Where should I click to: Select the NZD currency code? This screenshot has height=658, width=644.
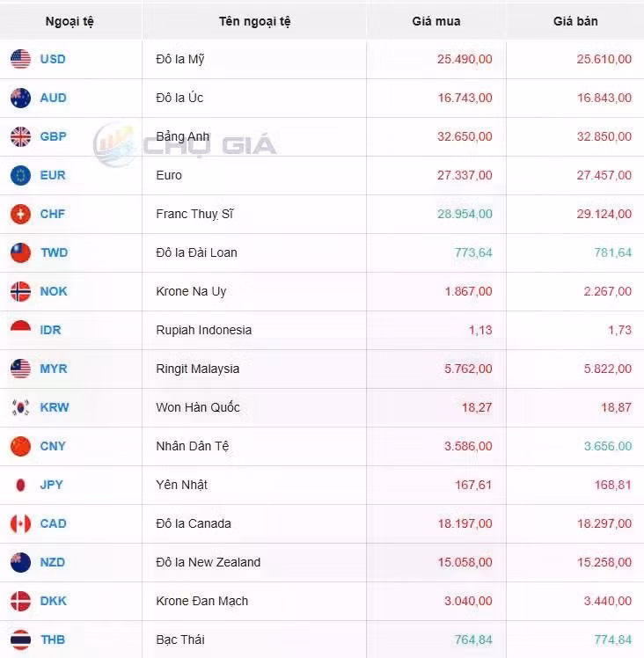(x=53, y=562)
